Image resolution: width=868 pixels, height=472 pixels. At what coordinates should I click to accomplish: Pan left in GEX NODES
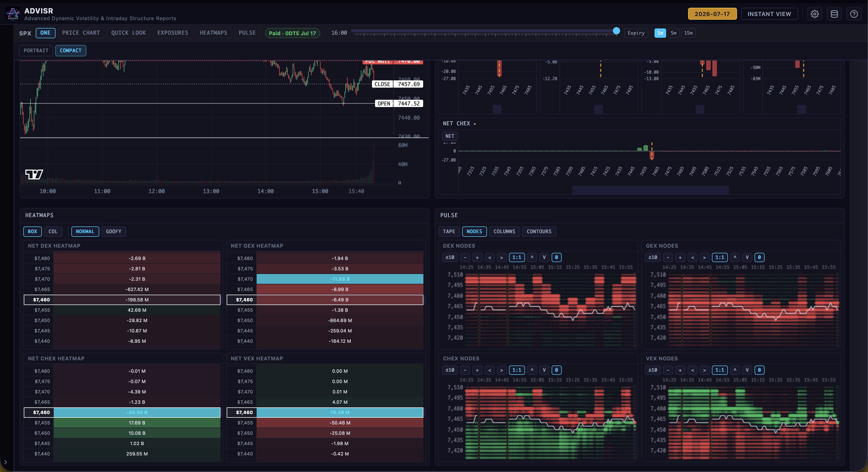click(692, 257)
